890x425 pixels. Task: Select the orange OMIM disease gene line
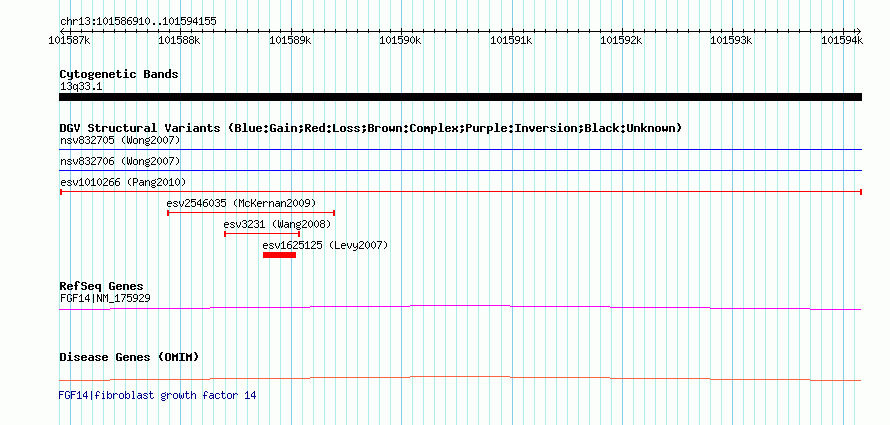click(x=460, y=378)
